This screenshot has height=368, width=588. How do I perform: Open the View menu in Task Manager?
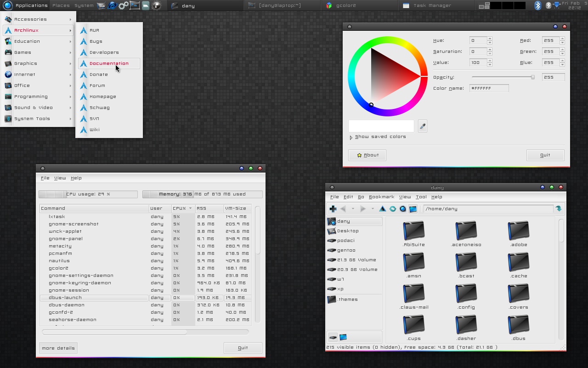(60, 178)
